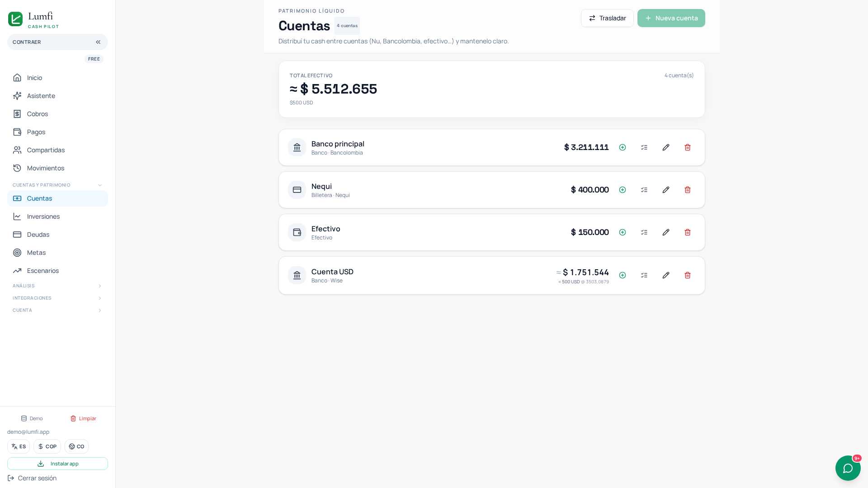Collapse the sidebar with Contraer
Viewport: 868px width, 488px height.
pyautogui.click(x=57, y=42)
